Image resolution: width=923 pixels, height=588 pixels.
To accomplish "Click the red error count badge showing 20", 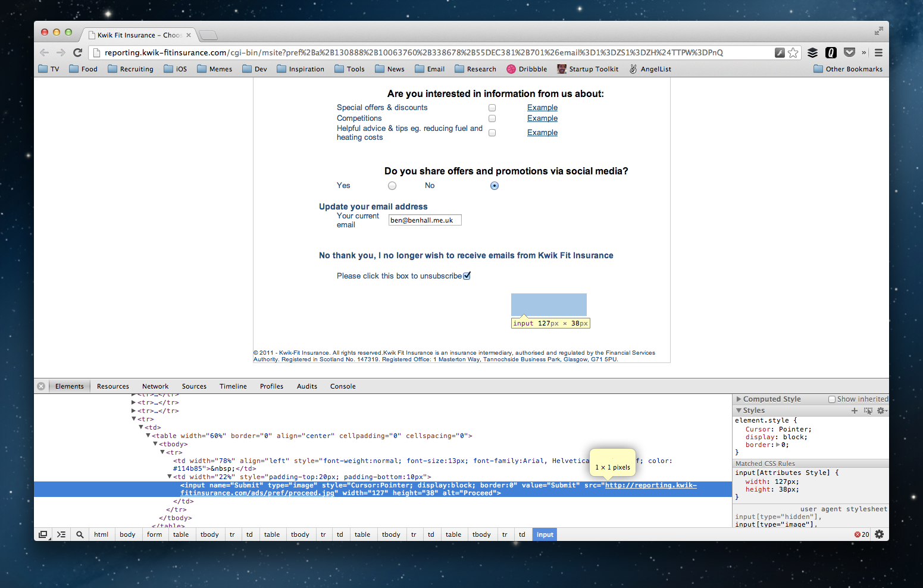I will click(x=862, y=534).
